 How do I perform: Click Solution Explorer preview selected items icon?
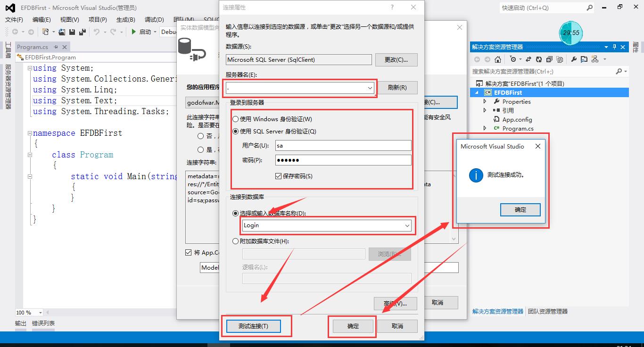click(584, 59)
